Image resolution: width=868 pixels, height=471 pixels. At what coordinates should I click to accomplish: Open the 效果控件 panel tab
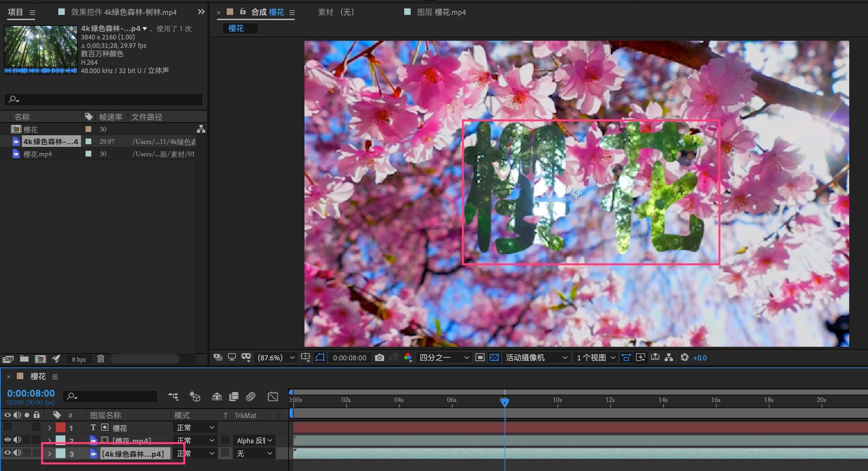click(123, 13)
